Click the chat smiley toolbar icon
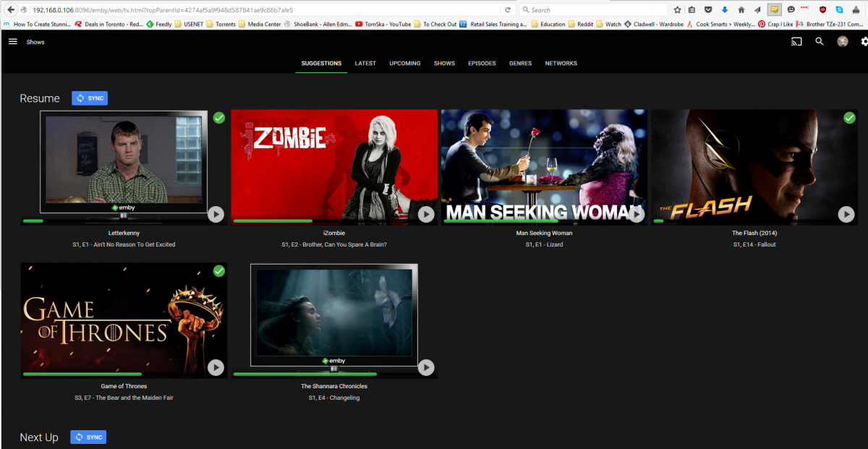This screenshot has height=449, width=868. [791, 10]
